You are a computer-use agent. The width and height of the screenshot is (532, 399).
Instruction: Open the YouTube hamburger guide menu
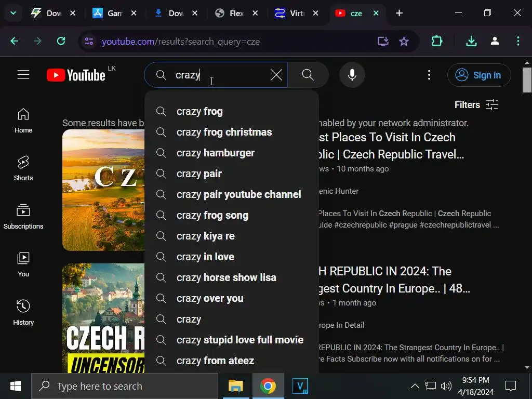[x=23, y=75]
